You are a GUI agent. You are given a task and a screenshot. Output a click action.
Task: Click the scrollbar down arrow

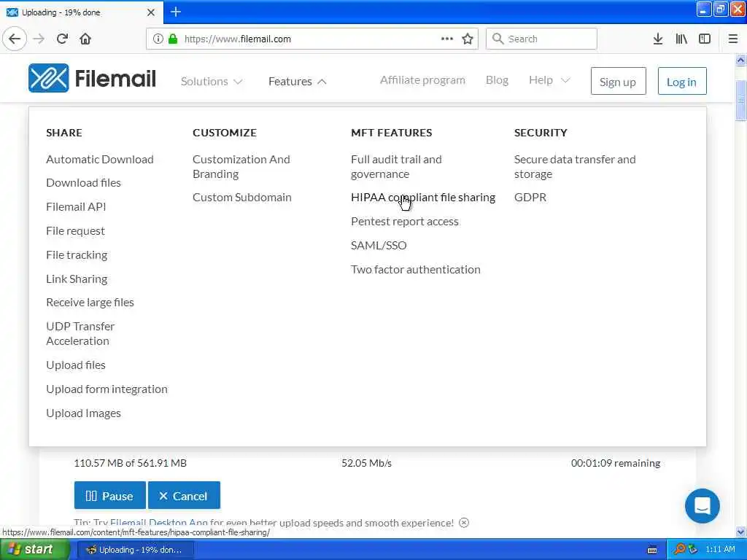740,532
